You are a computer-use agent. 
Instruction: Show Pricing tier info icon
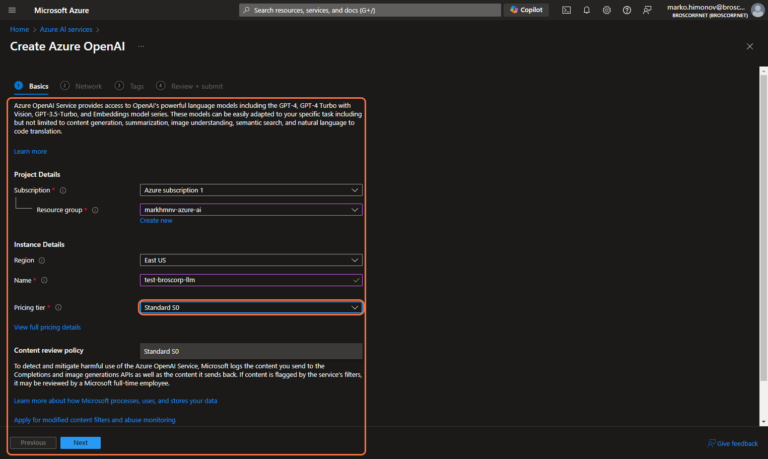click(58, 308)
